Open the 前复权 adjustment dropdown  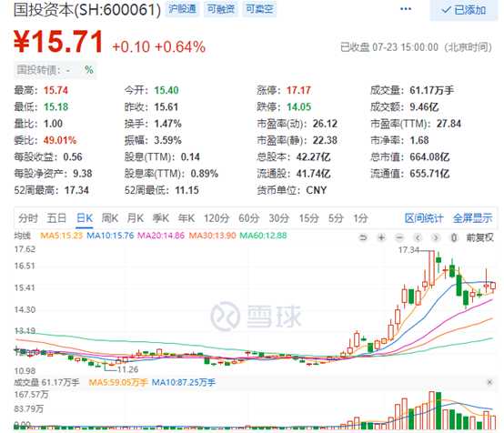point(479,237)
